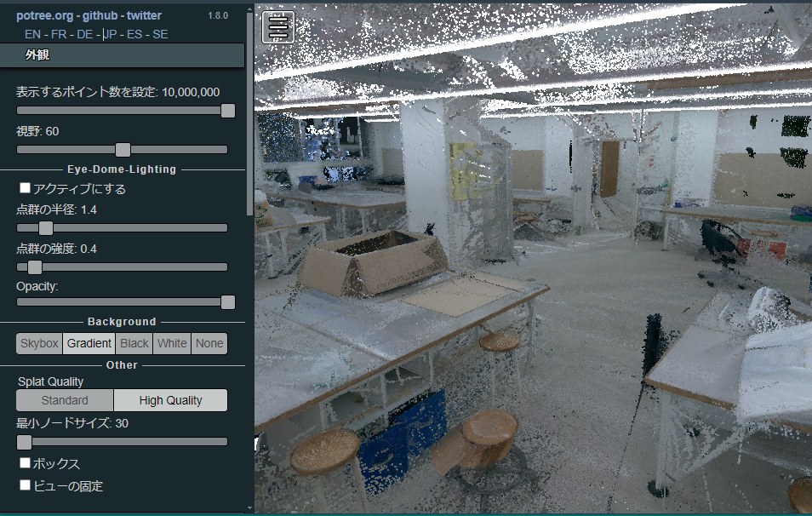Switch language to ES
Image resolution: width=812 pixels, height=516 pixels.
pyautogui.click(x=134, y=34)
